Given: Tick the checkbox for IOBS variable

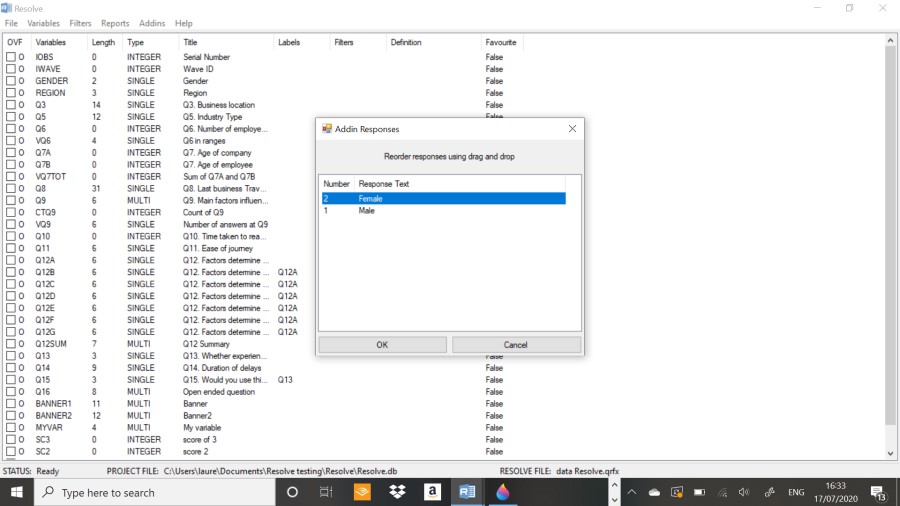Looking at the screenshot, I should [11, 57].
